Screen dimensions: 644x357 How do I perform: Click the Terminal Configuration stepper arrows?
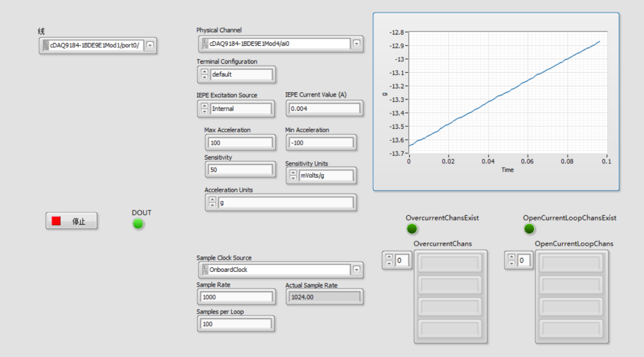(x=205, y=74)
